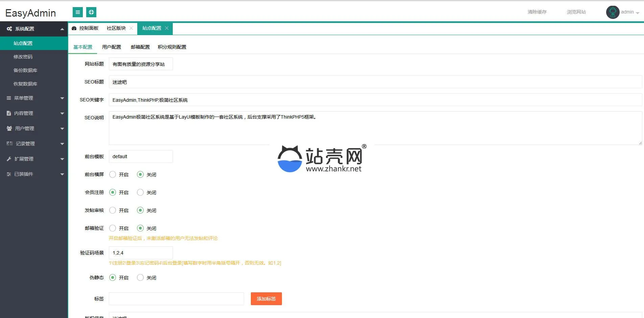Screen dimensions: 644x318
Task: Select 关闭 for 会员注册
Action: coord(140,192)
